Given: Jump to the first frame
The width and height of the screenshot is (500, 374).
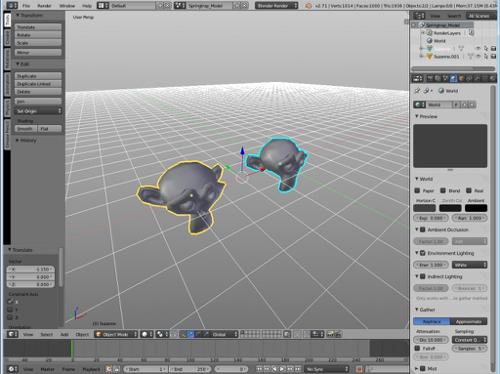Looking at the screenshot, I should pos(259,369).
